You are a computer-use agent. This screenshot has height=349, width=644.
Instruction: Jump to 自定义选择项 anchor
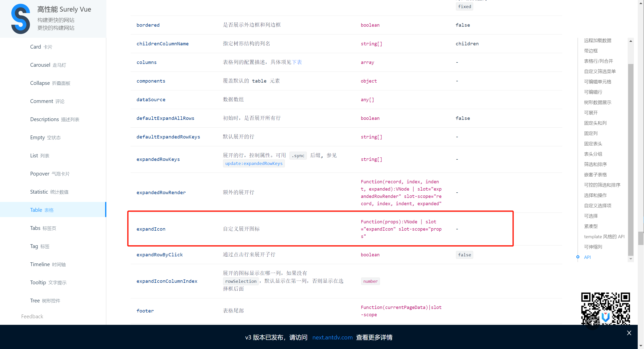pos(597,206)
